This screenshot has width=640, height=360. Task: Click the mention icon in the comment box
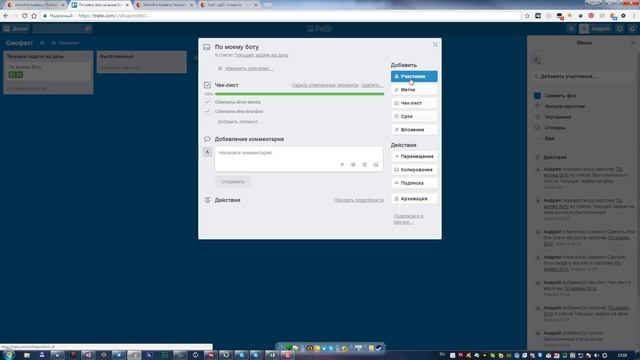pyautogui.click(x=353, y=164)
